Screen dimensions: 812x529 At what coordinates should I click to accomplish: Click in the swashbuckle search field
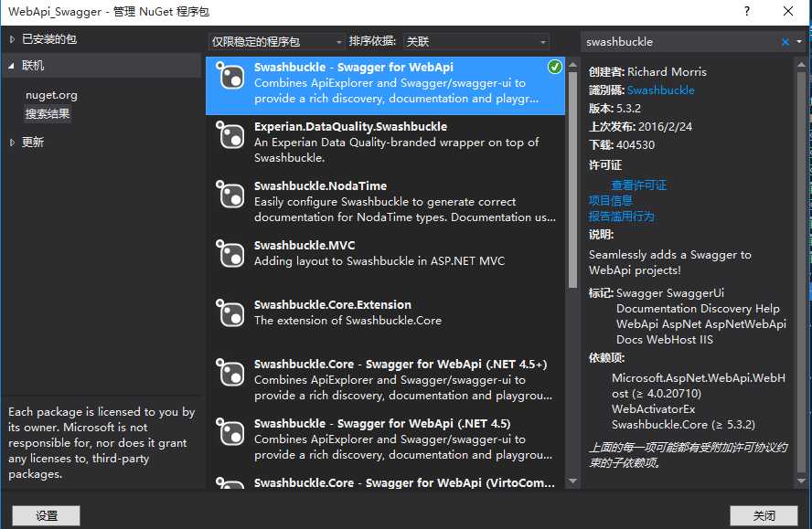click(x=681, y=42)
